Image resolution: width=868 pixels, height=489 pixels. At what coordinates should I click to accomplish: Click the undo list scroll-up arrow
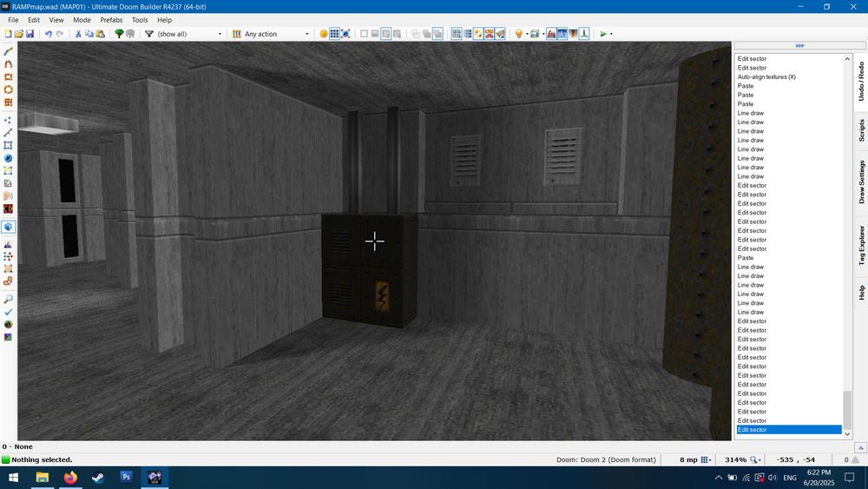pyautogui.click(x=847, y=59)
